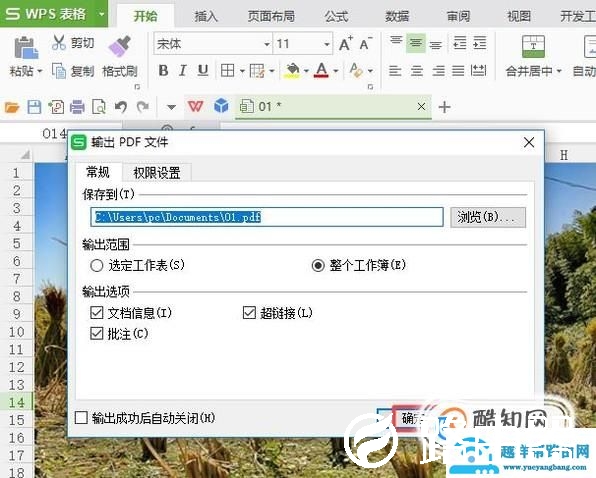Expand quick access toolbar customize arrow
The width and height of the screenshot is (596, 478).
point(171,108)
